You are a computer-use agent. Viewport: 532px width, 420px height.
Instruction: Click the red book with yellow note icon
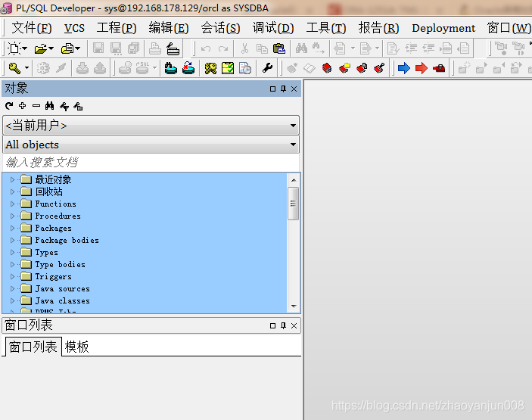pyautogui.click(x=344, y=68)
